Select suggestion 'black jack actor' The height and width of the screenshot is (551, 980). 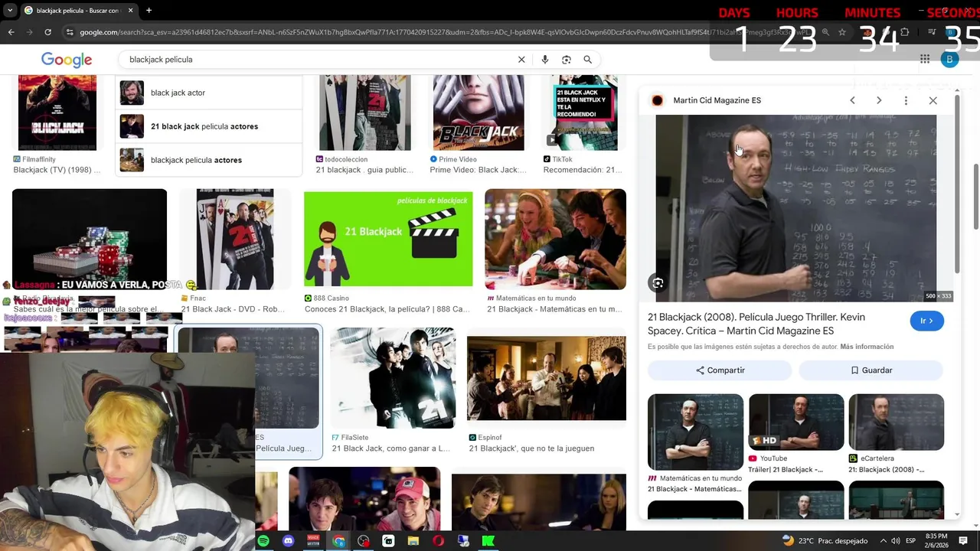210,93
